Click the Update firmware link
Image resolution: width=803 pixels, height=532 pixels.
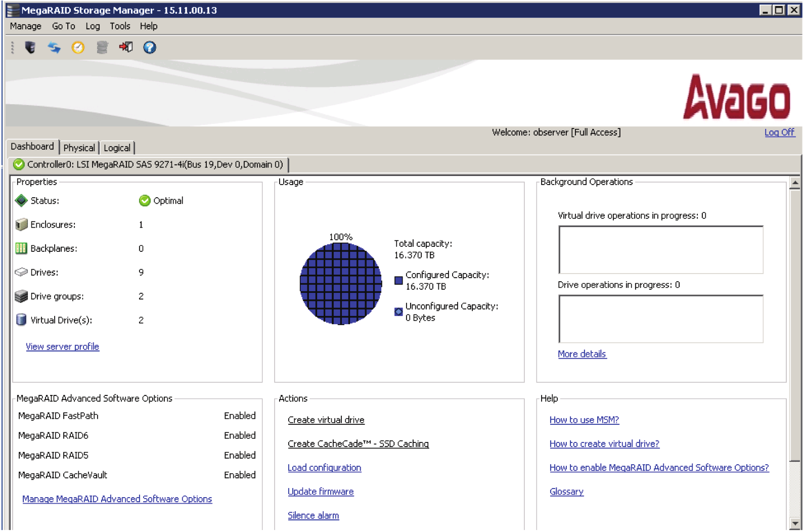(x=321, y=492)
